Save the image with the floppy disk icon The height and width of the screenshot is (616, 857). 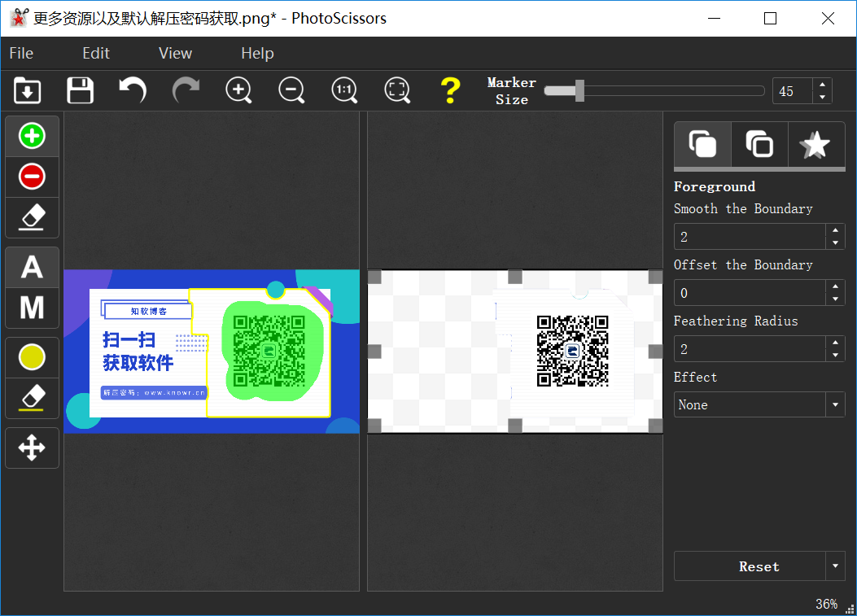pos(81,90)
